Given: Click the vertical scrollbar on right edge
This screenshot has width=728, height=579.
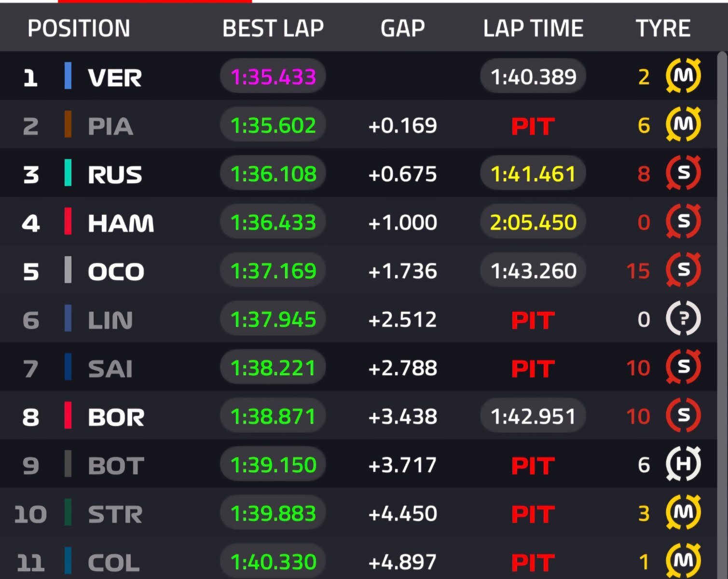Looking at the screenshot, I should coord(722,289).
